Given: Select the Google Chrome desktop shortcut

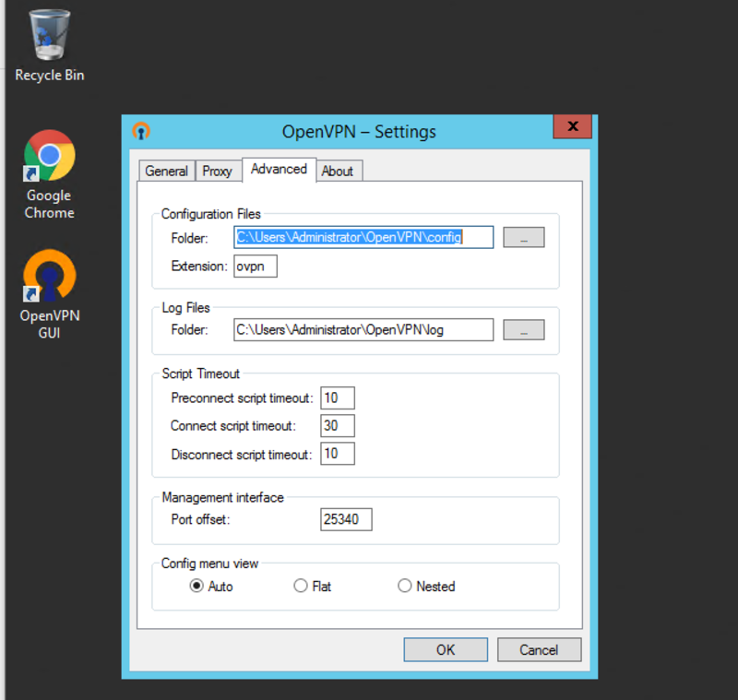Looking at the screenshot, I should 50,174.
